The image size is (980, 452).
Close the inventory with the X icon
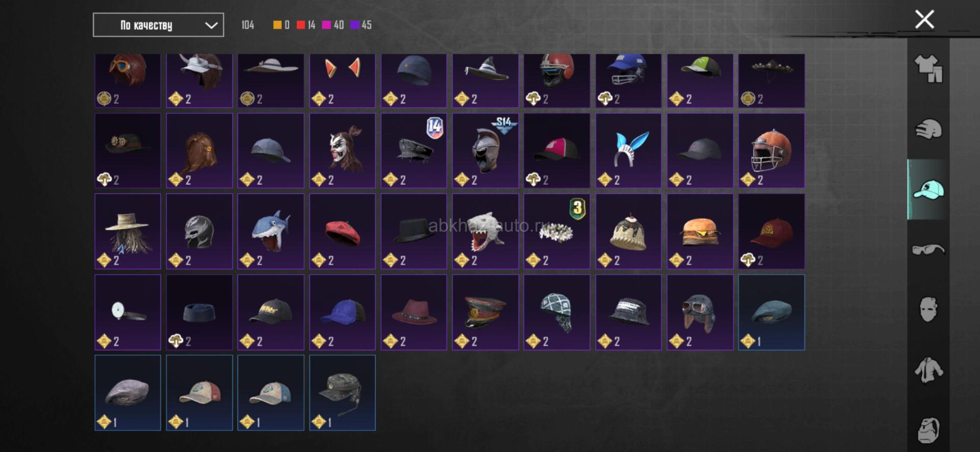point(924,19)
